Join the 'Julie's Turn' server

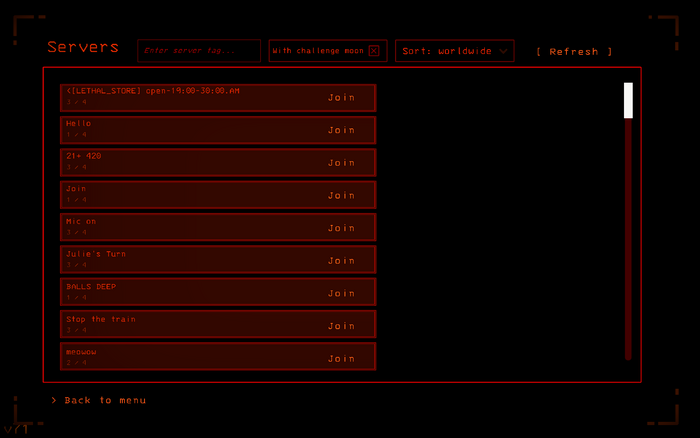(x=341, y=261)
